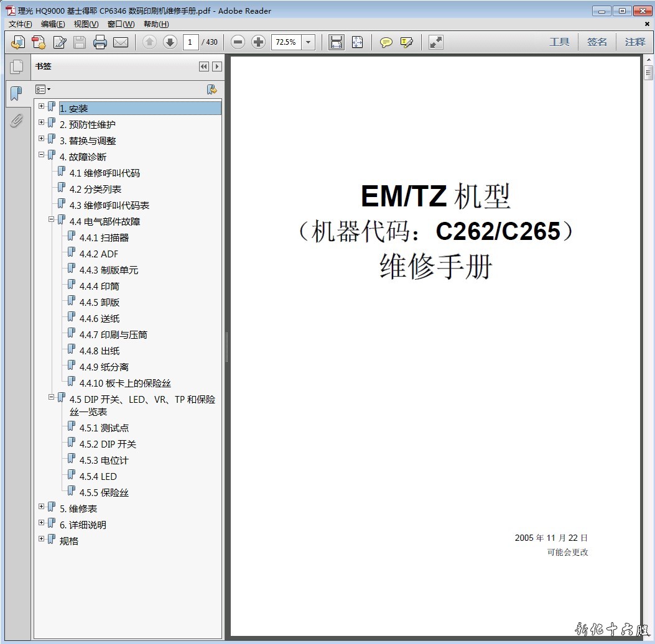Image resolution: width=655 pixels, height=644 pixels.
Task: Add a sticky note comment
Action: tap(386, 42)
